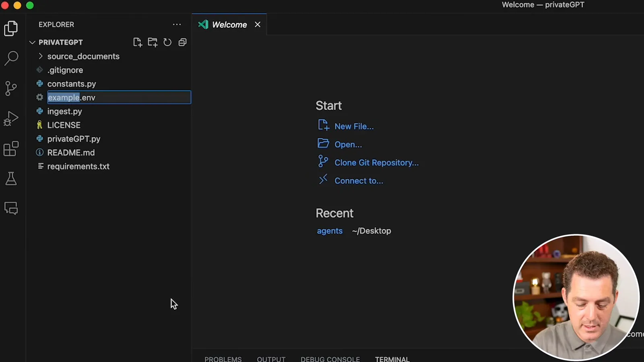Screen dimensions: 644x362
Task: Click the Connect to... link
Action: tap(359, 181)
